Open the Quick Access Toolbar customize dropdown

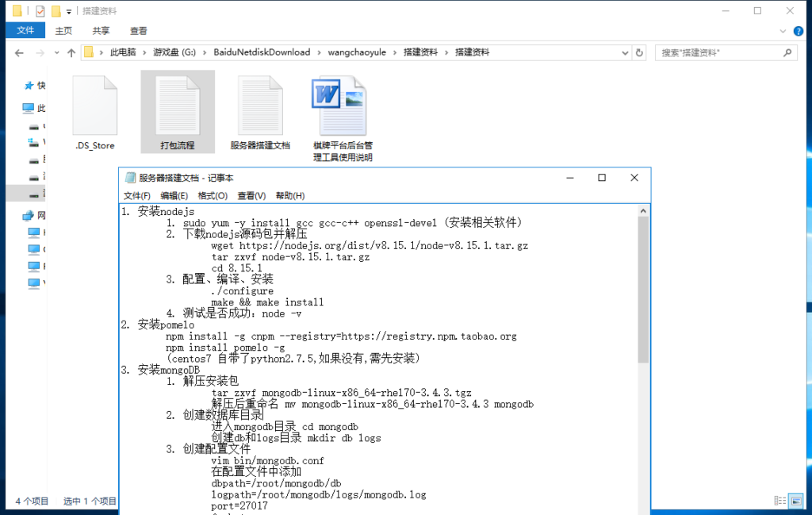pyautogui.click(x=69, y=10)
